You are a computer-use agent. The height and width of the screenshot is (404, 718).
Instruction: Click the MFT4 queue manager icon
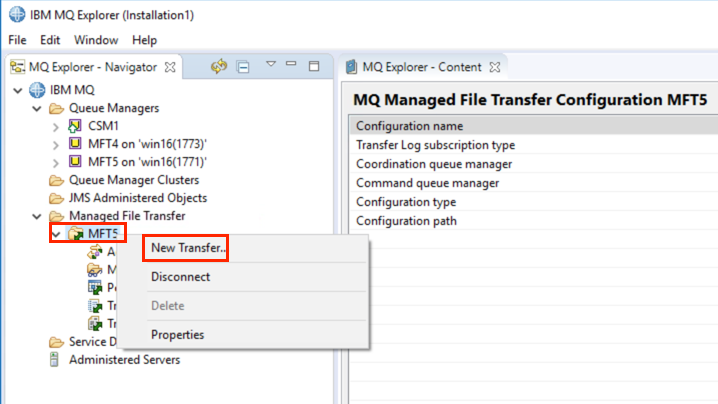75,143
